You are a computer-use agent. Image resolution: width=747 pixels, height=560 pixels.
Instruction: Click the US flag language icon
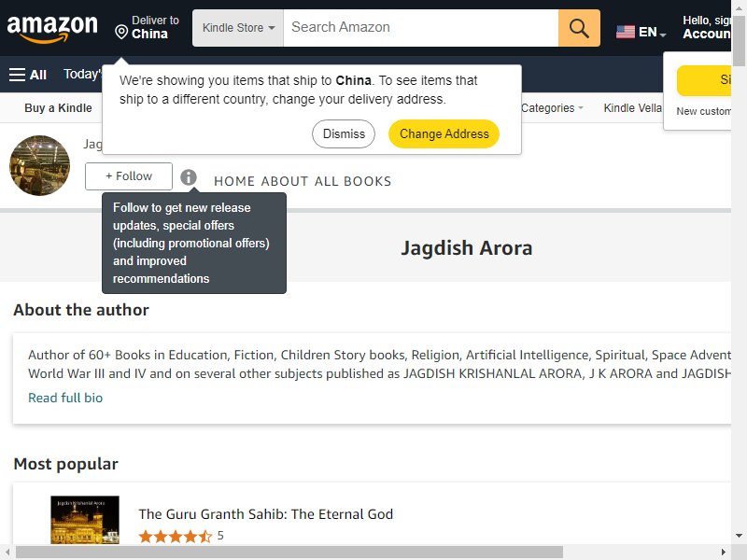[x=625, y=32]
